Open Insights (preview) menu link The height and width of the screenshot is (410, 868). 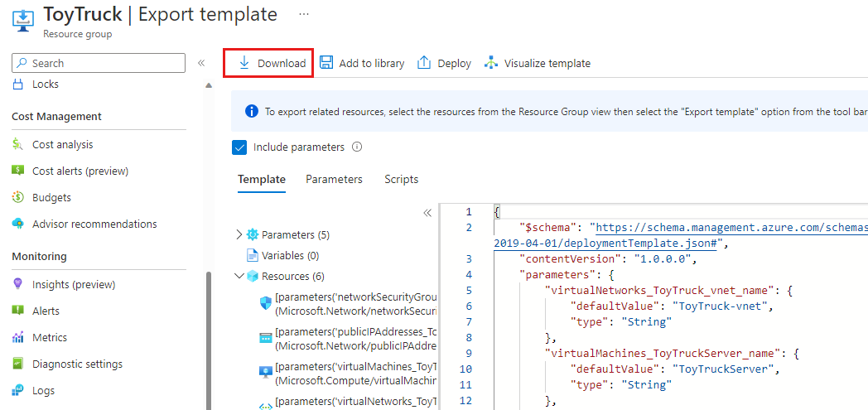pos(74,284)
